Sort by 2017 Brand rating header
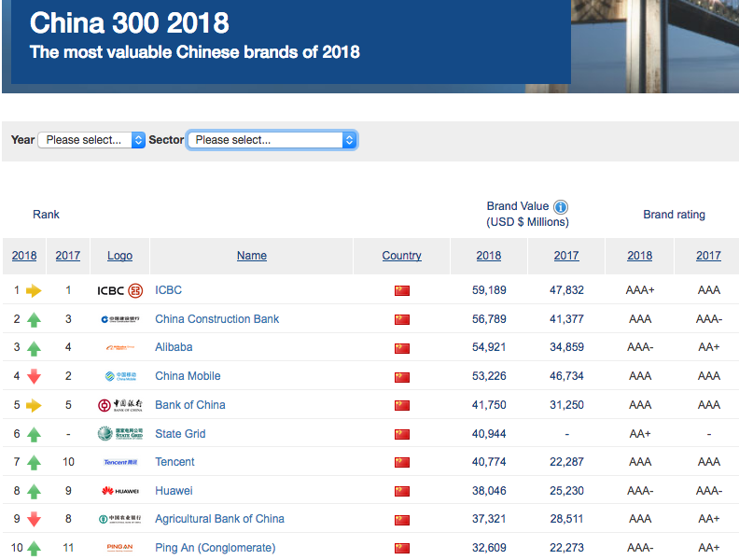The image size is (739, 560). point(708,256)
